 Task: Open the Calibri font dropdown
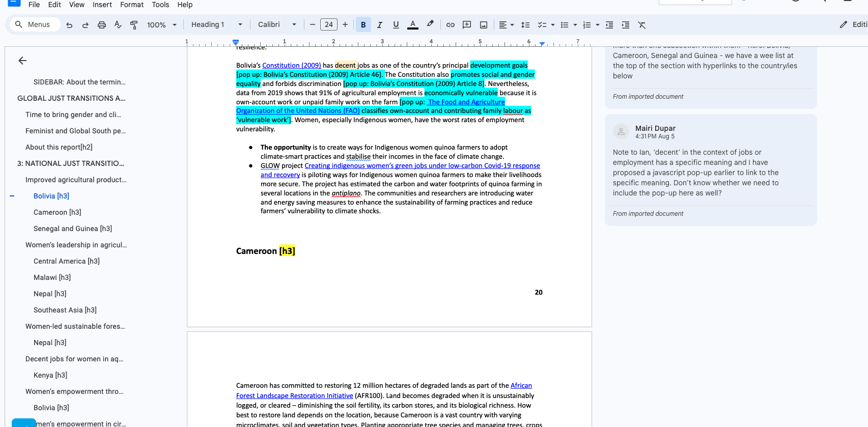coord(277,25)
